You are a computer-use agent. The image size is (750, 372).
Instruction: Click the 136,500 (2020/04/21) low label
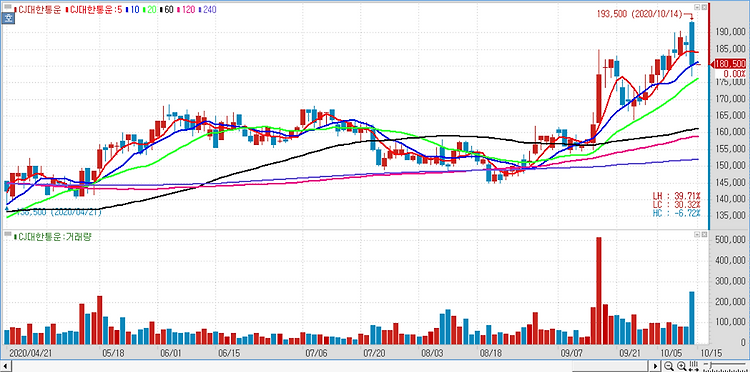point(58,212)
